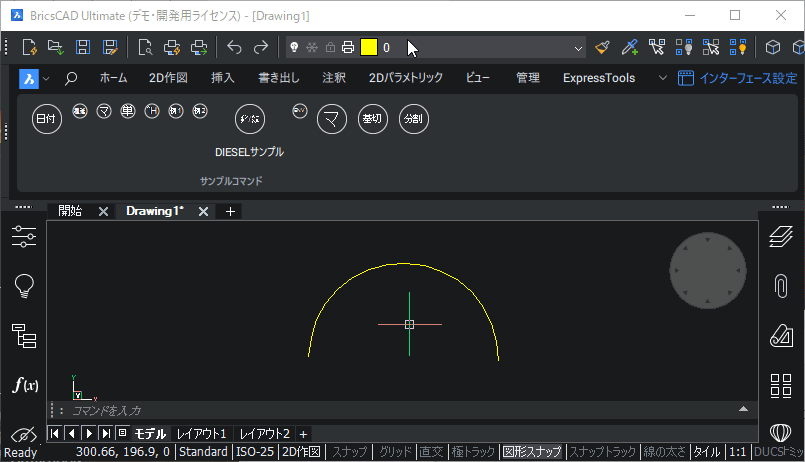Open the Attachments paperclip panel icon
This screenshot has width=805, height=462.
coord(781,286)
